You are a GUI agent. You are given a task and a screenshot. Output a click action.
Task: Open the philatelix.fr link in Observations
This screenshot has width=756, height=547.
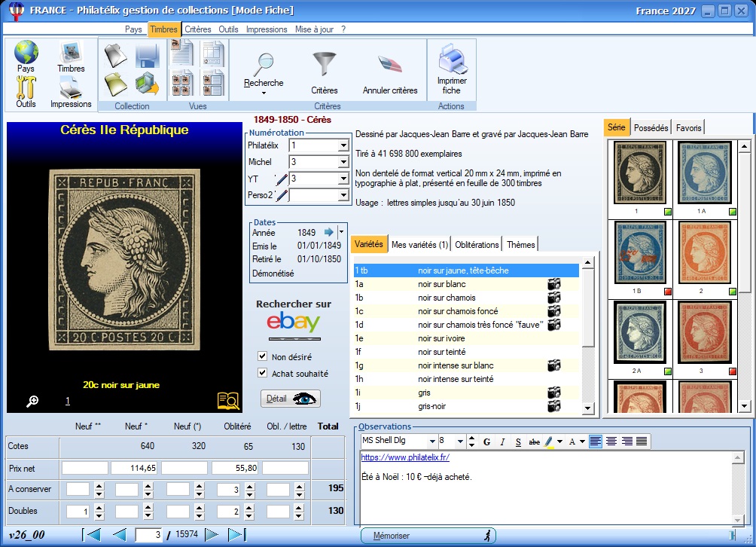(x=405, y=457)
